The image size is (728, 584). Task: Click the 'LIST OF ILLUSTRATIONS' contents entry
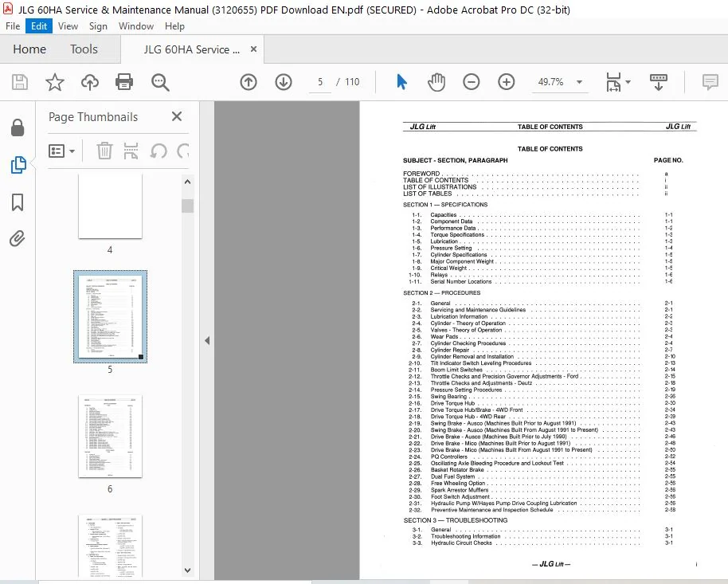click(440, 186)
